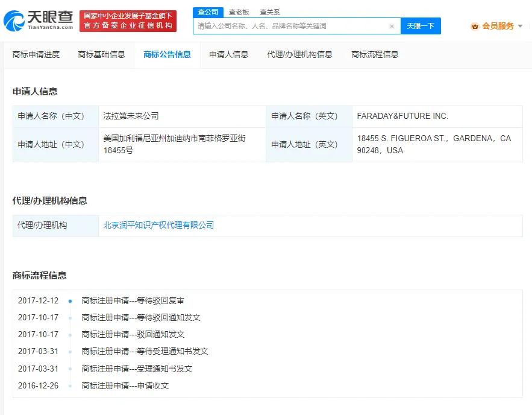Click timeline marker for 2017-12-12
This screenshot has height=415, width=532.
70,301
